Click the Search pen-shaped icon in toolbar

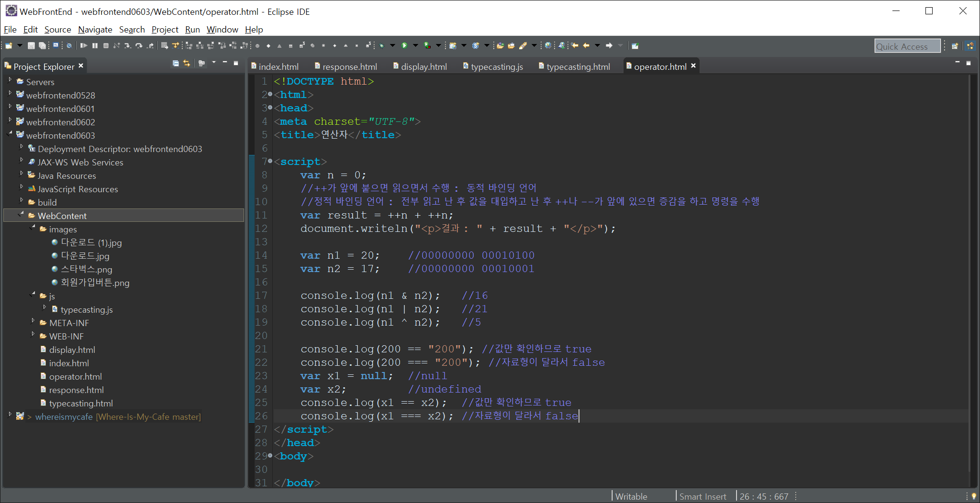[x=523, y=46]
